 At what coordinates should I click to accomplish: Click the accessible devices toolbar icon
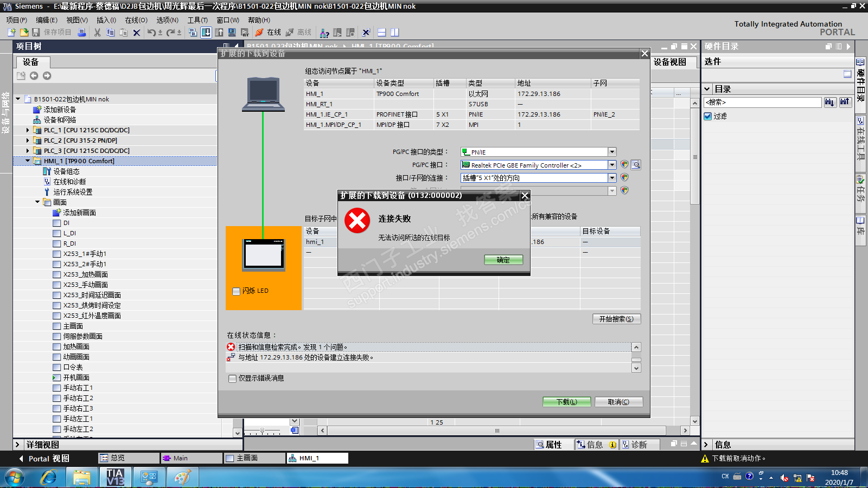324,33
